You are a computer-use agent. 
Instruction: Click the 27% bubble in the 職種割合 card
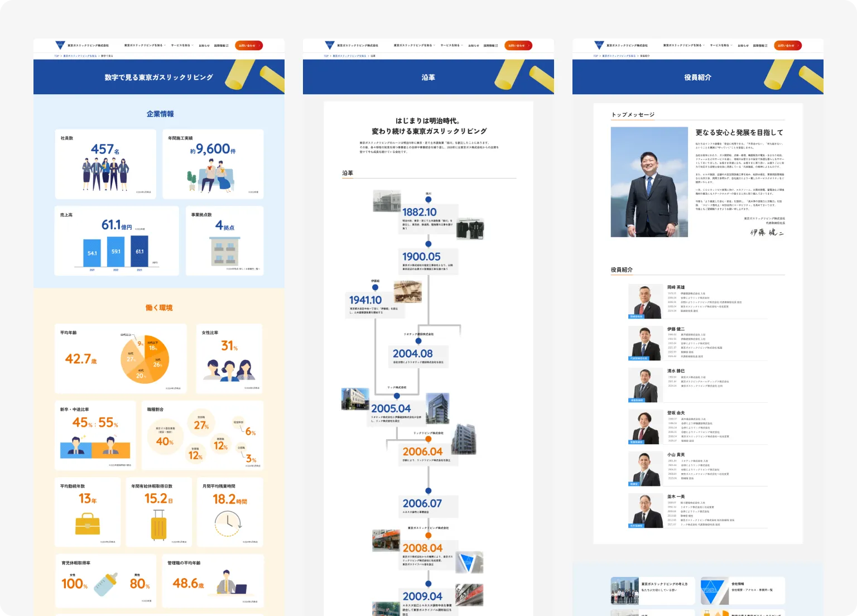(201, 422)
